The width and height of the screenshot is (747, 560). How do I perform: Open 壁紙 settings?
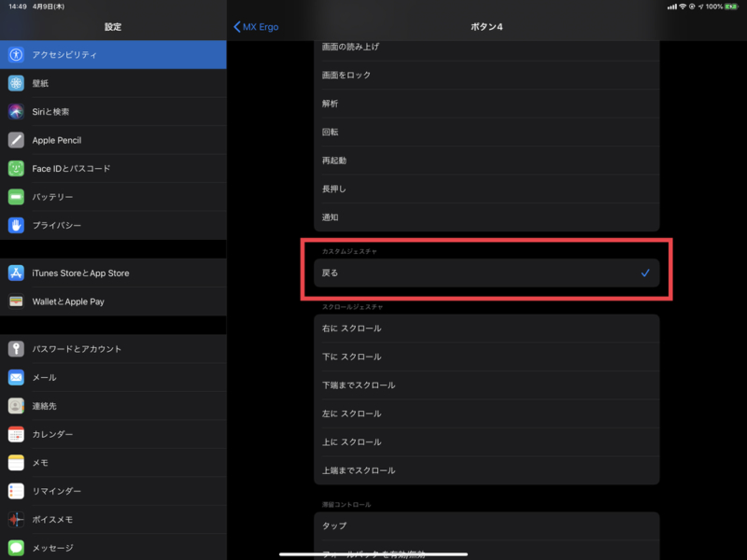point(113,83)
